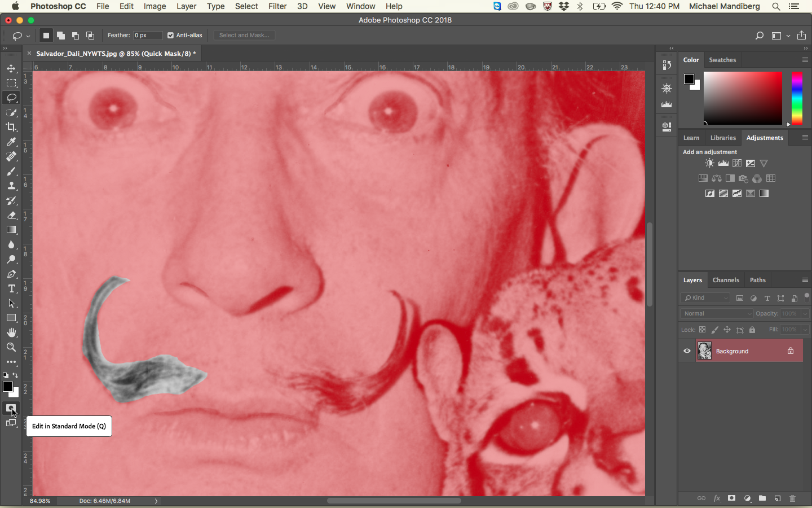Click the Feather input field
812x508 pixels.
148,35
